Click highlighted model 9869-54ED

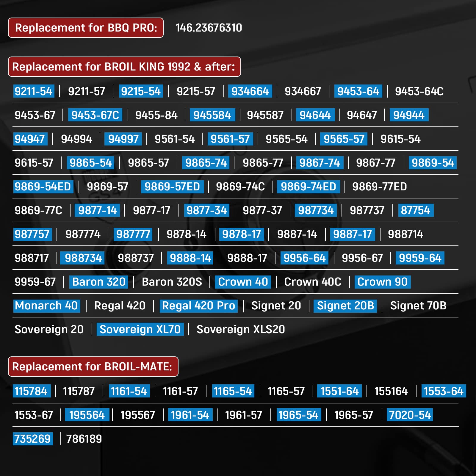click(43, 187)
